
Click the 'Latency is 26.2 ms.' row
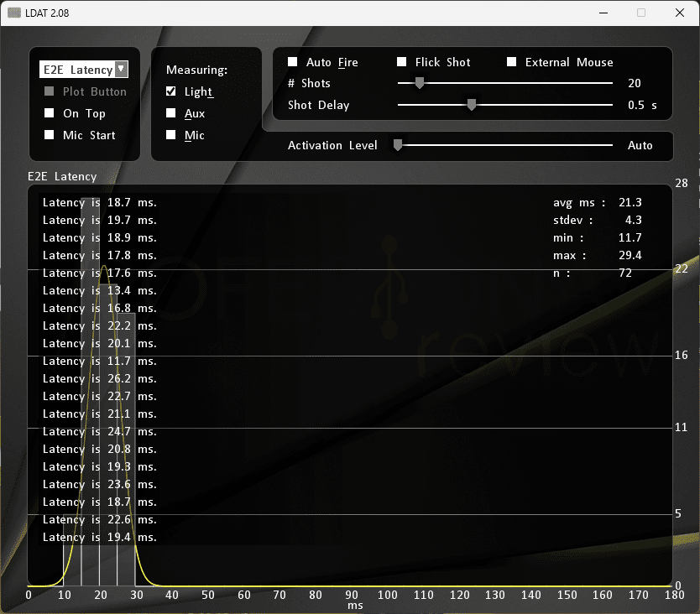pyautogui.click(x=100, y=379)
